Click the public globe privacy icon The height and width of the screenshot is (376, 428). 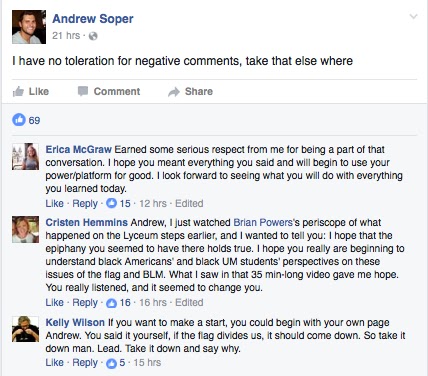93,36
